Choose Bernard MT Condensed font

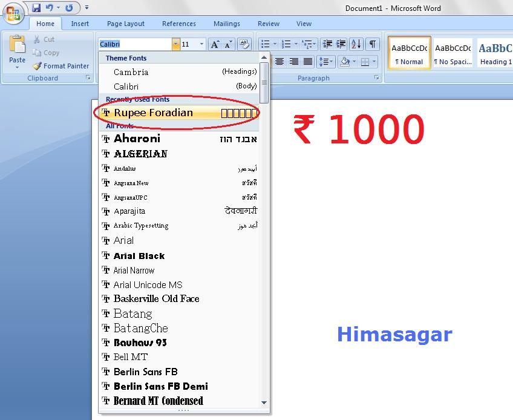click(179, 401)
